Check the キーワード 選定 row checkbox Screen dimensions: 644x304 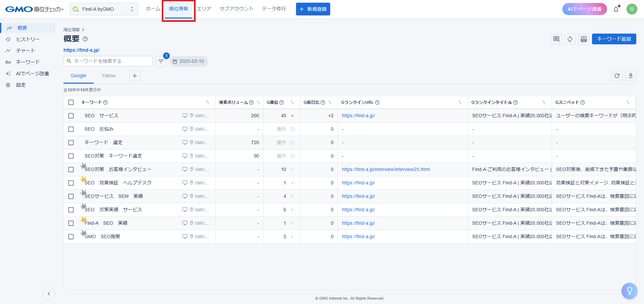71,142
